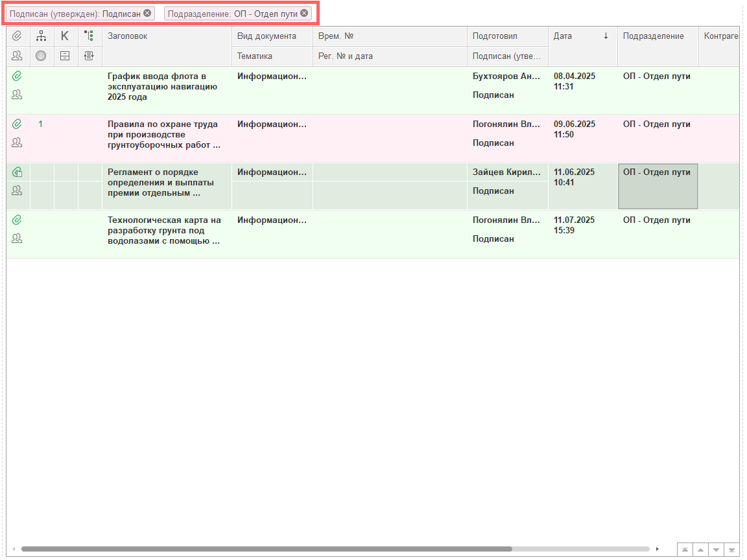Click the horizontal scrollbar right arrow
Image resolution: width=747 pixels, height=560 pixels.
(658, 549)
